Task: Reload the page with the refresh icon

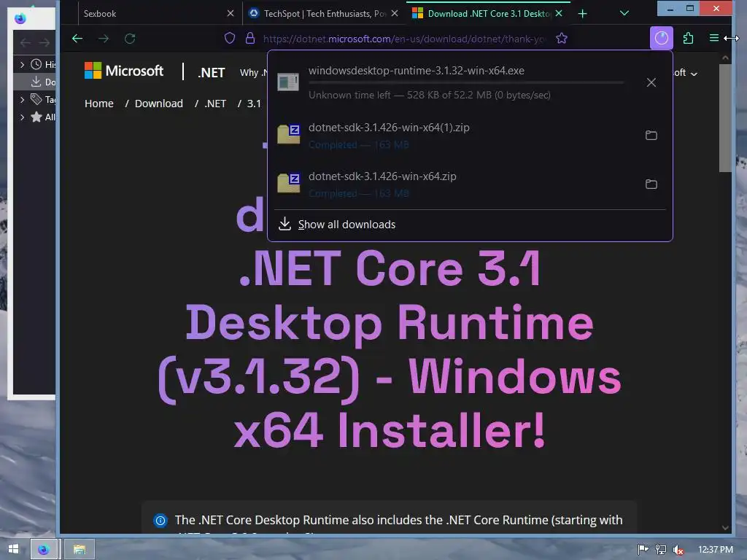Action: click(130, 39)
